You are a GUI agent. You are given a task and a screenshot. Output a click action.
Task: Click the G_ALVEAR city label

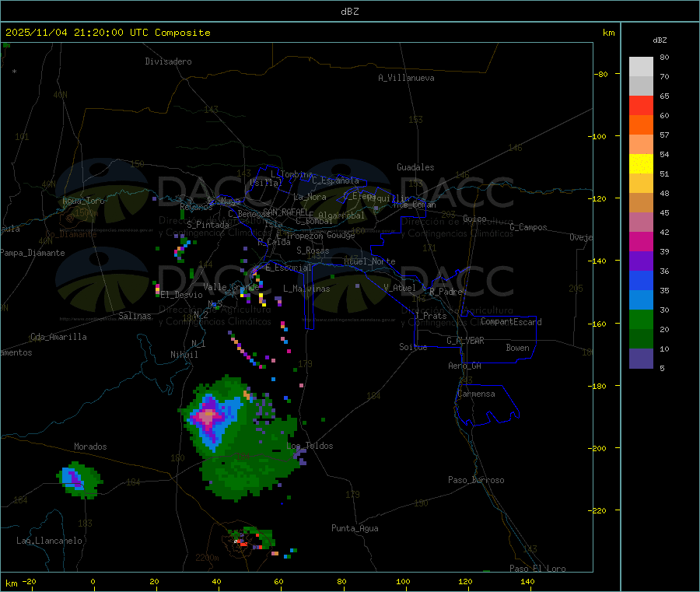465,341
